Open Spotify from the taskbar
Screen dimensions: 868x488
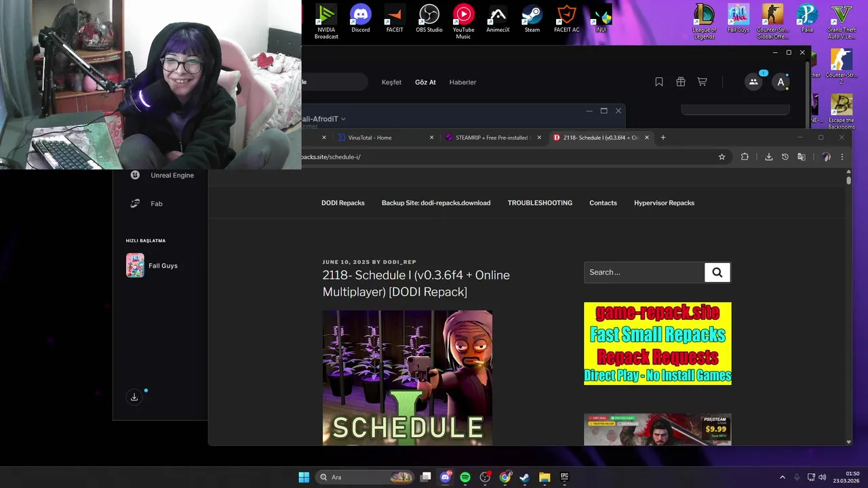click(x=465, y=477)
